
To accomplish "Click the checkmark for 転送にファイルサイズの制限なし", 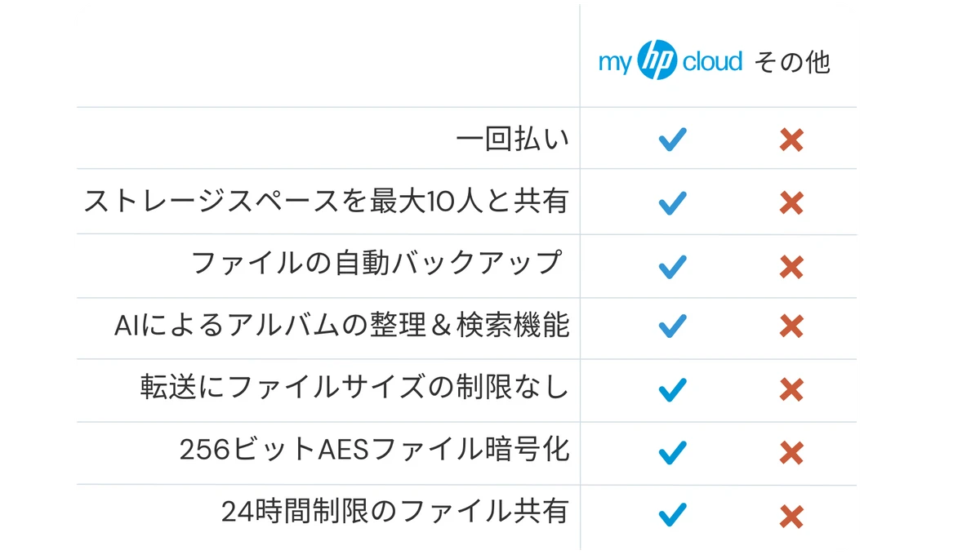I will click(x=672, y=389).
